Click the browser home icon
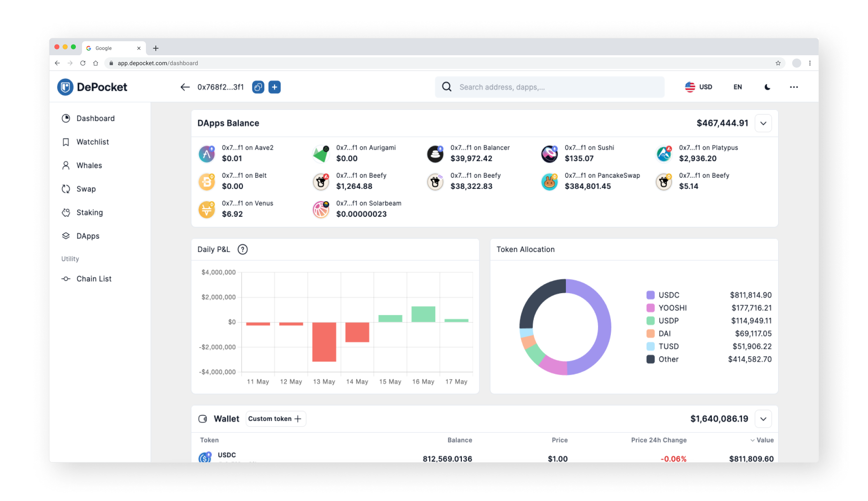Viewport: 868px width, 501px height. click(96, 63)
